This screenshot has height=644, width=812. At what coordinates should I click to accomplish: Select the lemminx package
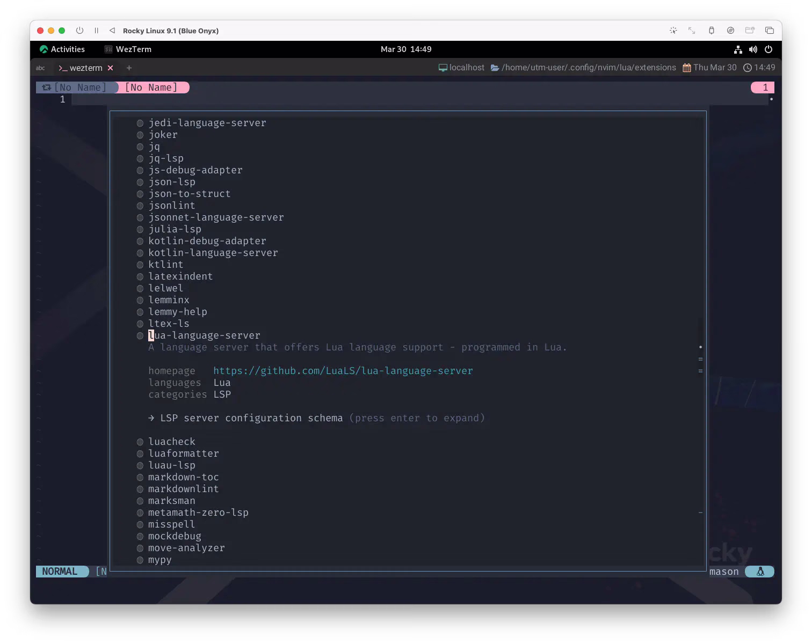(x=169, y=300)
